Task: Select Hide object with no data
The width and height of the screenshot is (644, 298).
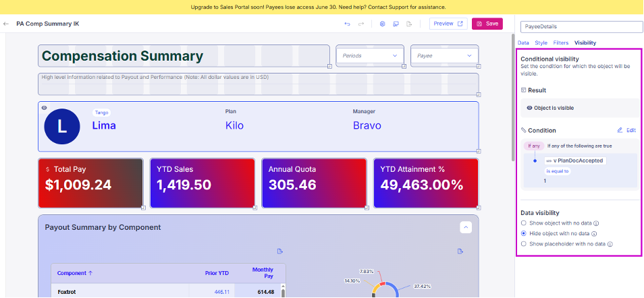Action: (x=523, y=233)
